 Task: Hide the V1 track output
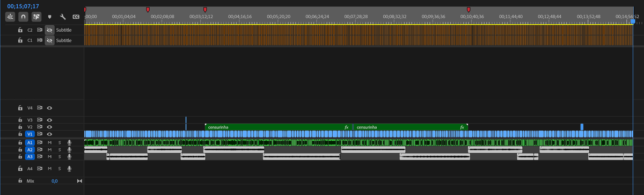pos(49,134)
